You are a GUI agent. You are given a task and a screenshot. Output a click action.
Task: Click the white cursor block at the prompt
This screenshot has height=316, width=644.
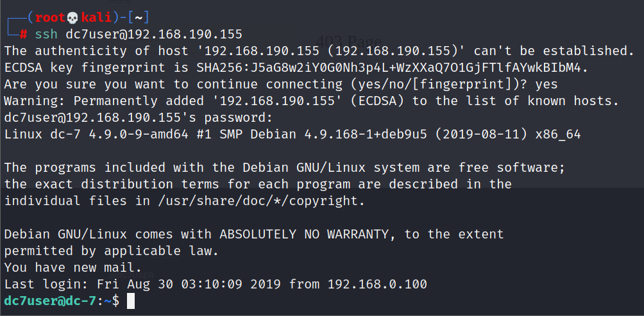pyautogui.click(x=131, y=301)
